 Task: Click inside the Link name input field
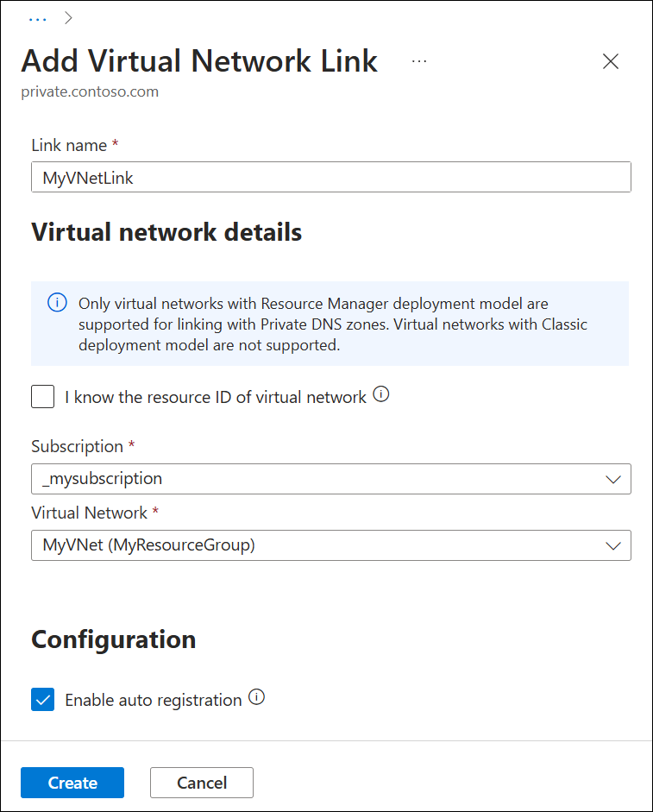tap(331, 177)
